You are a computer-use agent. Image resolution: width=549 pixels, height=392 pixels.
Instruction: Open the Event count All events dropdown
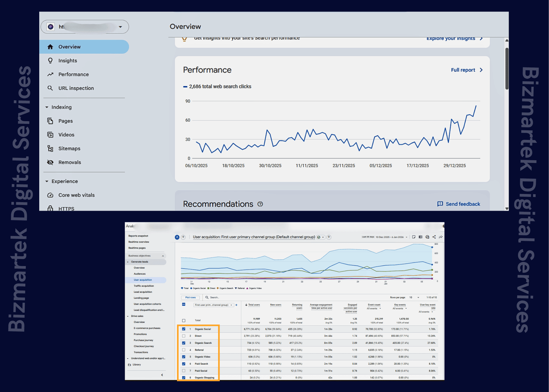[x=374, y=309]
